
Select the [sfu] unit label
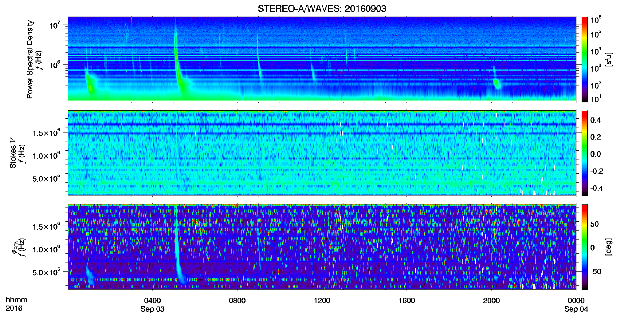point(609,59)
